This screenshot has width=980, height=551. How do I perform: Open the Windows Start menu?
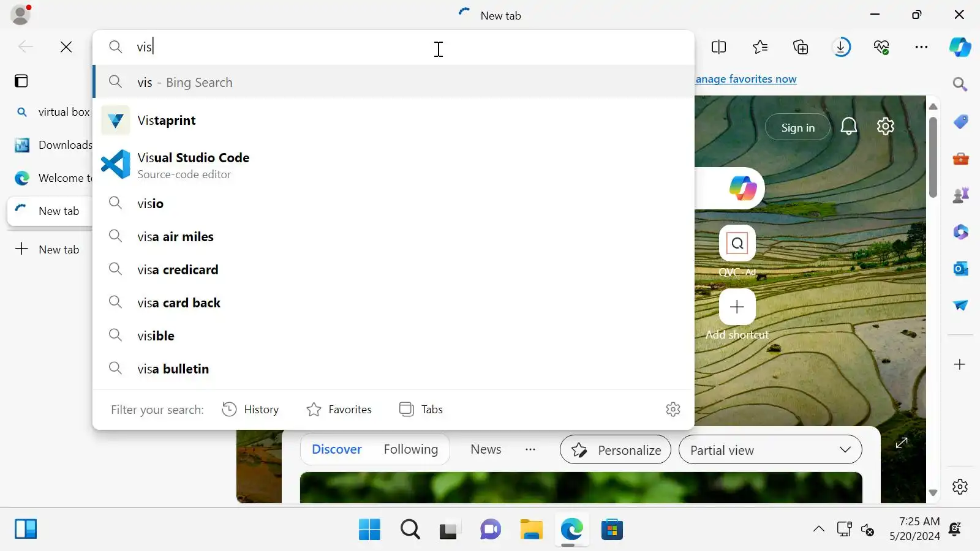click(x=369, y=530)
